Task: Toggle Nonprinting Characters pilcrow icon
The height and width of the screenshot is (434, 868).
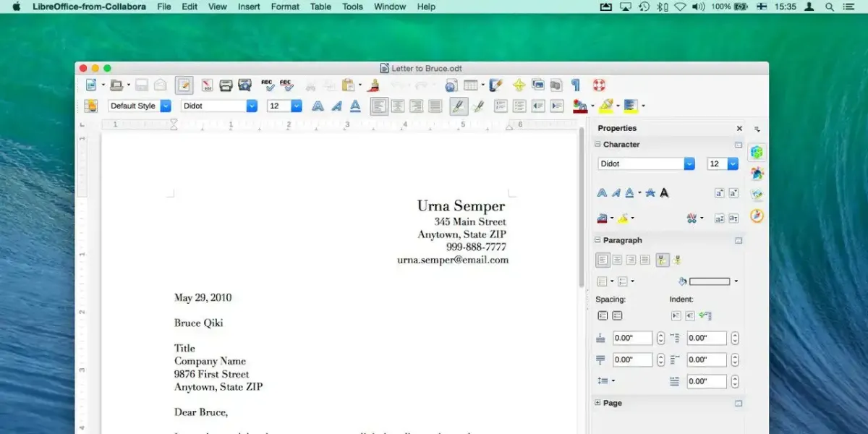Action: 576,85
